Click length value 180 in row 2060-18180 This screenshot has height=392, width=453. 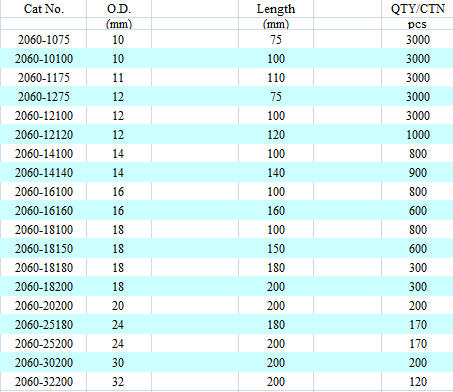[x=276, y=268]
